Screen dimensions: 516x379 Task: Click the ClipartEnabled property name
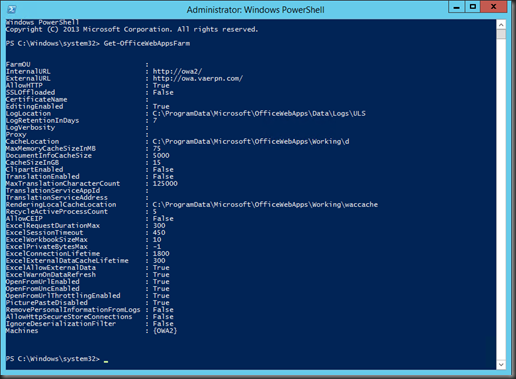point(35,169)
